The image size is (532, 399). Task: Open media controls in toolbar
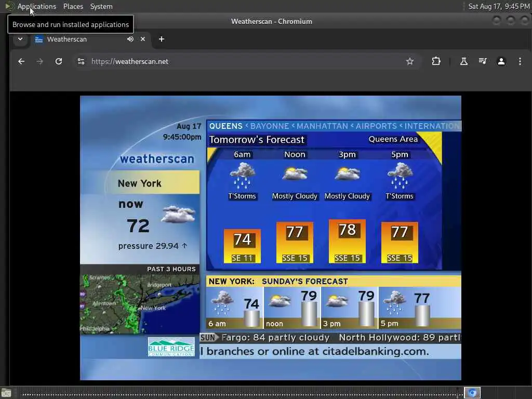(483, 61)
